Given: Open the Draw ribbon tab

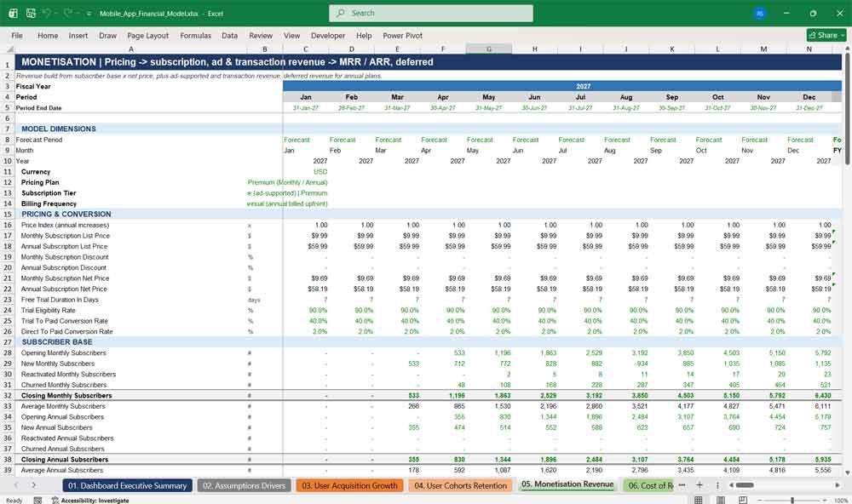Looking at the screenshot, I should [107, 35].
